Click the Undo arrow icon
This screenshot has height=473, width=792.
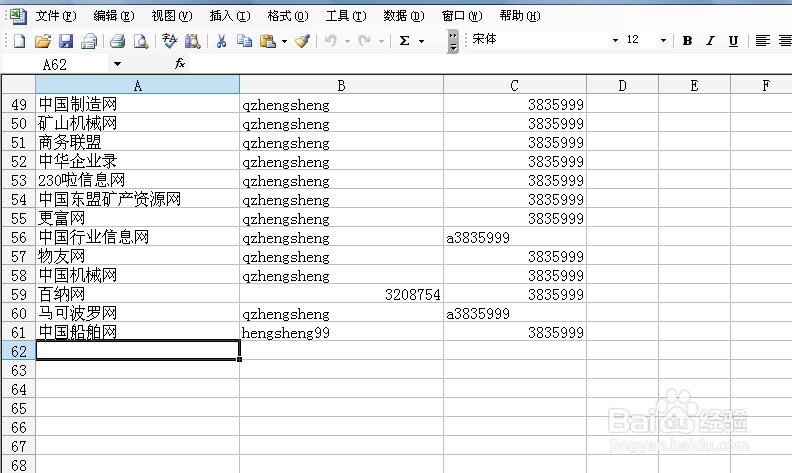pos(331,40)
